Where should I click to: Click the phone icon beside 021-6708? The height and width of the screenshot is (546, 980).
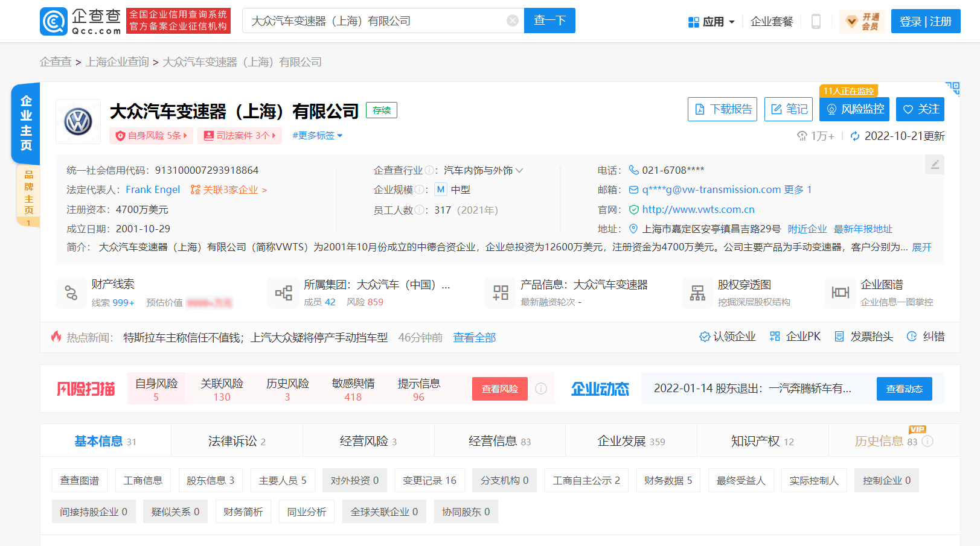click(x=633, y=170)
